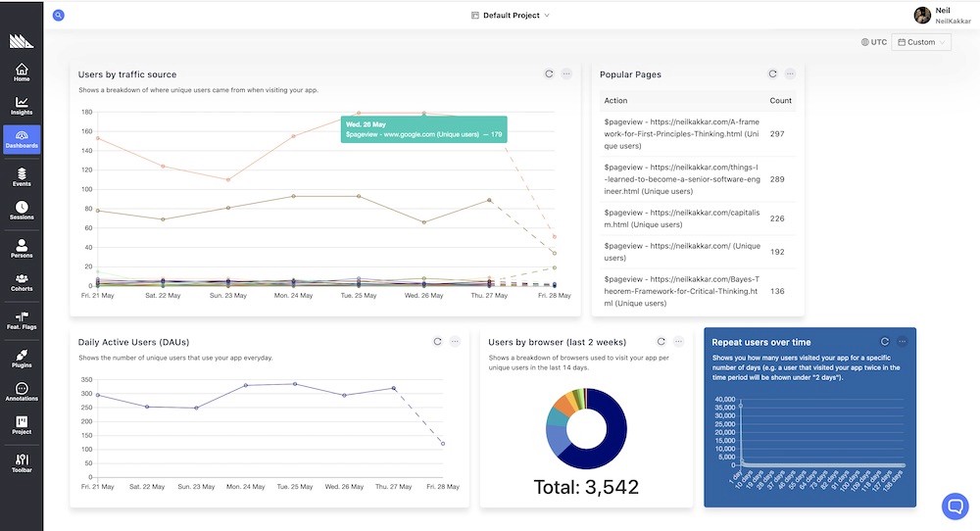Screen dimensions: 980x531
Task: Open the chat support bubble
Action: pos(955,506)
